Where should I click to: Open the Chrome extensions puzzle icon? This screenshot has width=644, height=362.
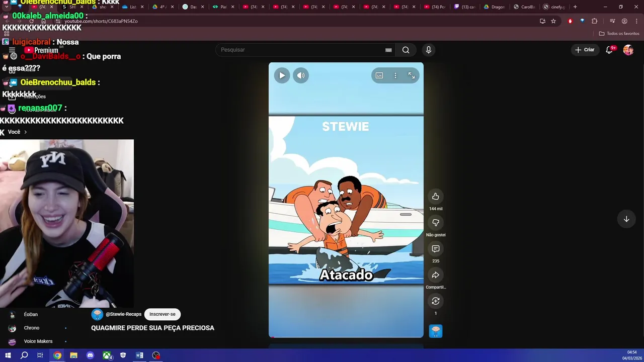pyautogui.click(x=595, y=21)
